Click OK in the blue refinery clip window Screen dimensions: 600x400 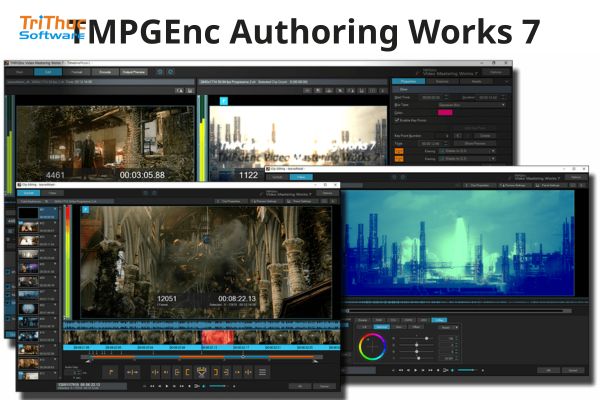pos(548,370)
